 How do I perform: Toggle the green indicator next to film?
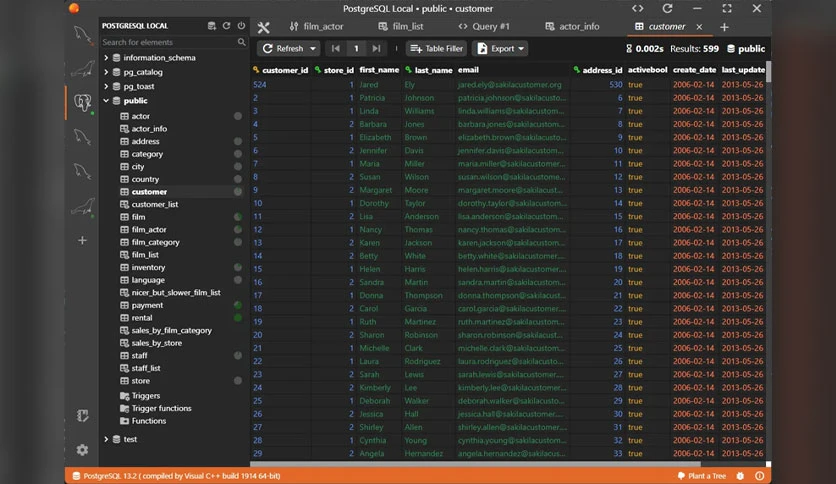[x=238, y=217]
